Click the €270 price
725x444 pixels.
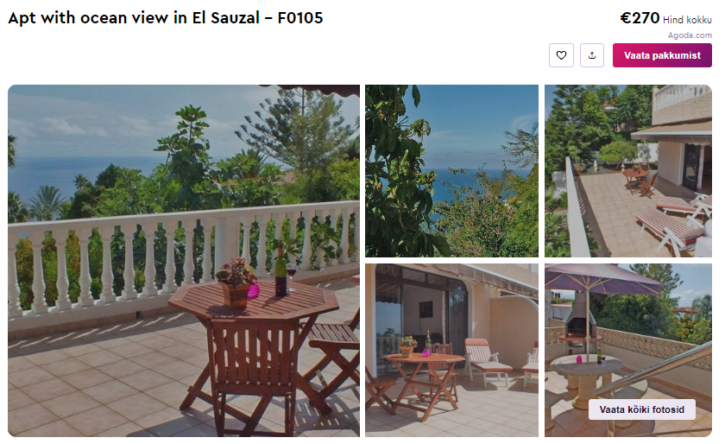639,18
